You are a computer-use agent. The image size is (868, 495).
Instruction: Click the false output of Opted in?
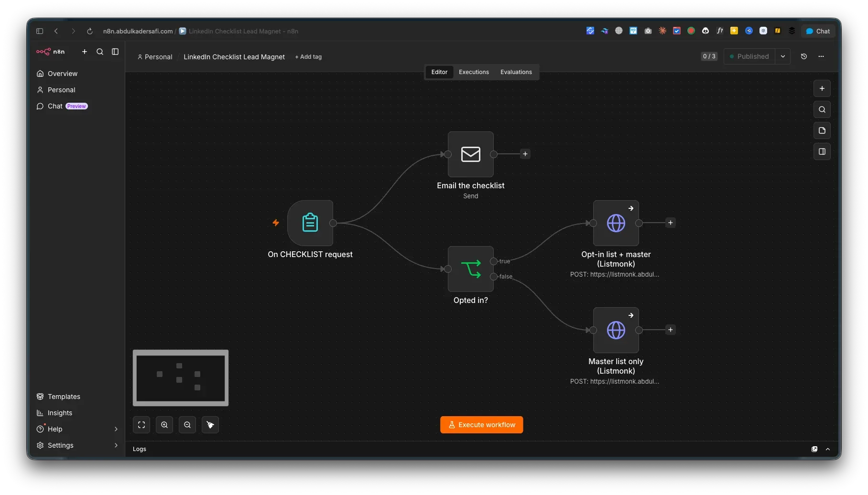[494, 277]
